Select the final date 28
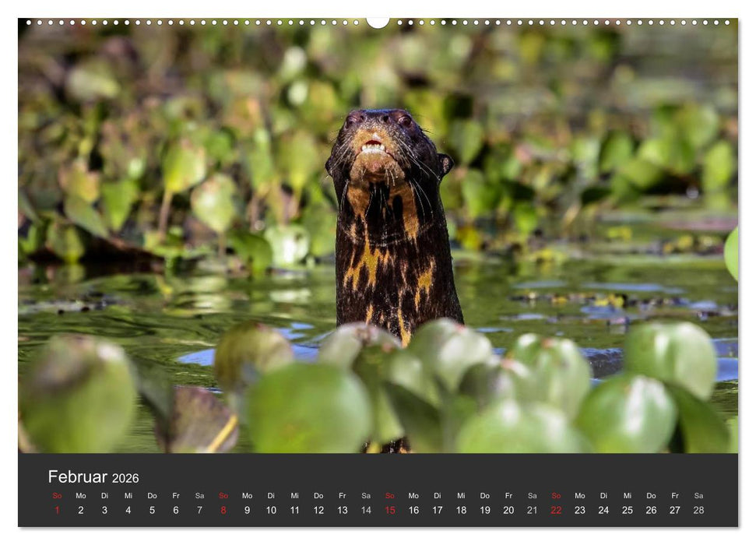756x545 pixels. [699, 510]
